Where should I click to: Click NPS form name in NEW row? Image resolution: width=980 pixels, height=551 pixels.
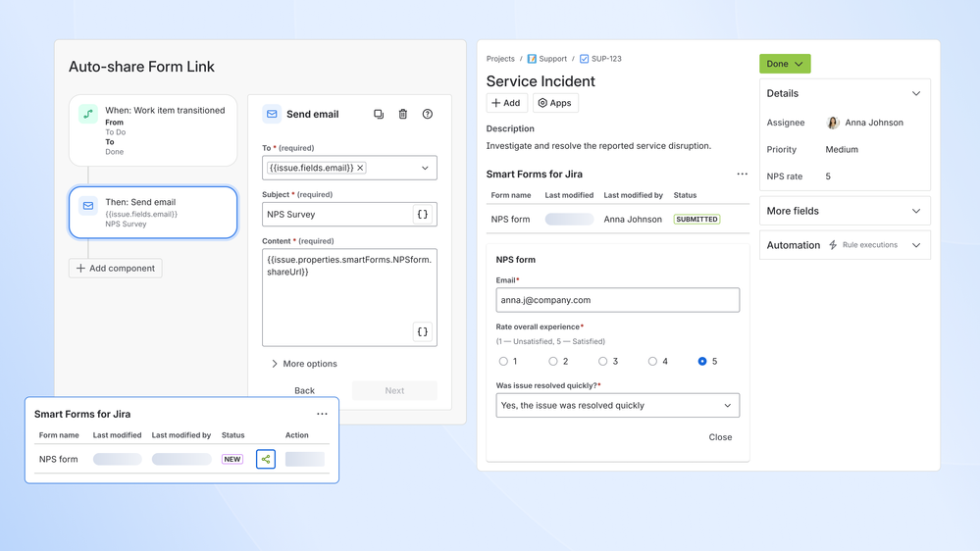click(x=58, y=459)
